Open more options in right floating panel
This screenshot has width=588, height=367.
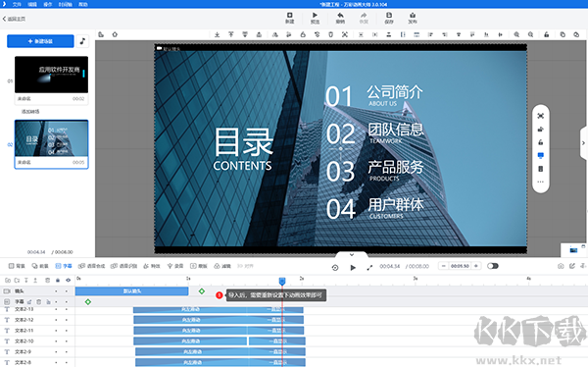(540, 182)
